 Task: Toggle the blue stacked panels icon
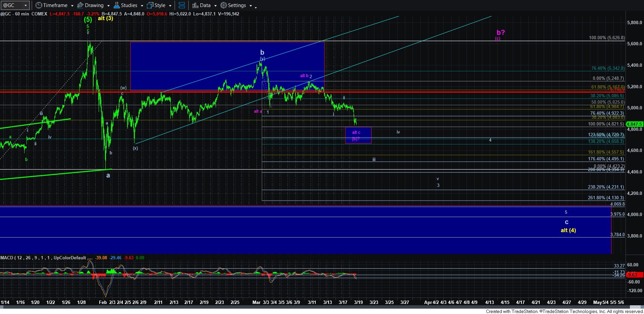pos(181,5)
